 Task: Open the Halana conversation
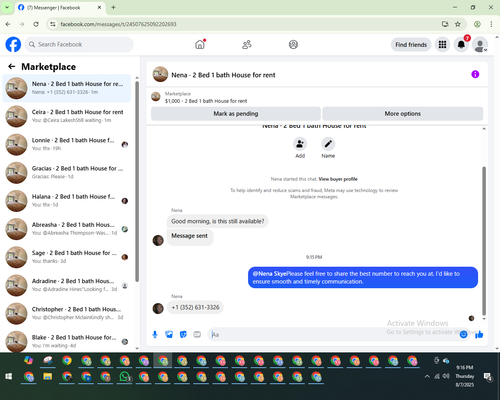[x=67, y=201]
